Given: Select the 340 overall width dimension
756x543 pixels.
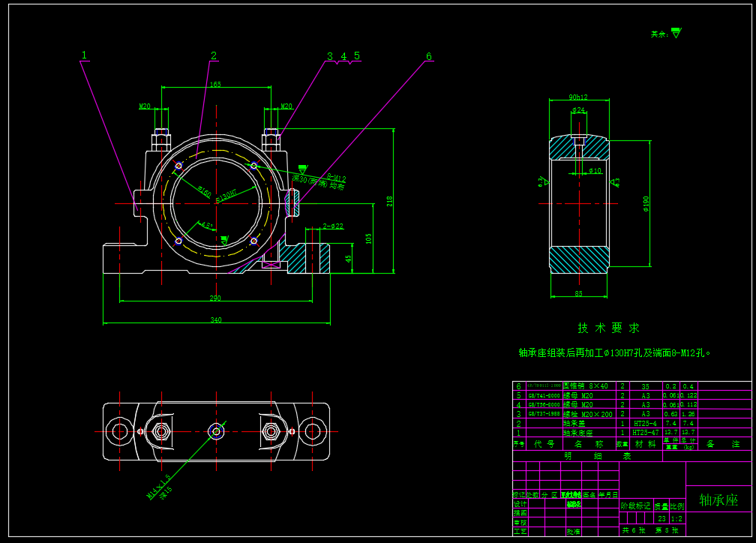Looking at the screenshot, I should 216,320.
